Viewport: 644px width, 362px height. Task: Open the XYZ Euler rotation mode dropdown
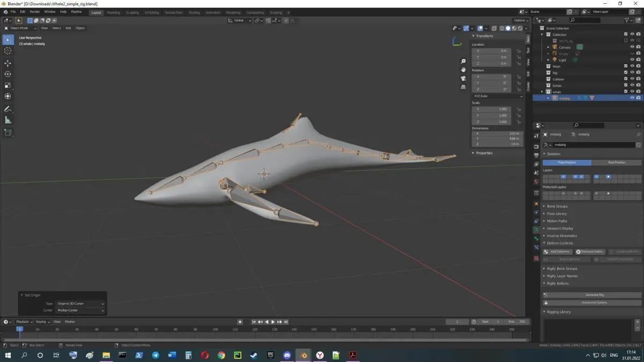(x=497, y=96)
